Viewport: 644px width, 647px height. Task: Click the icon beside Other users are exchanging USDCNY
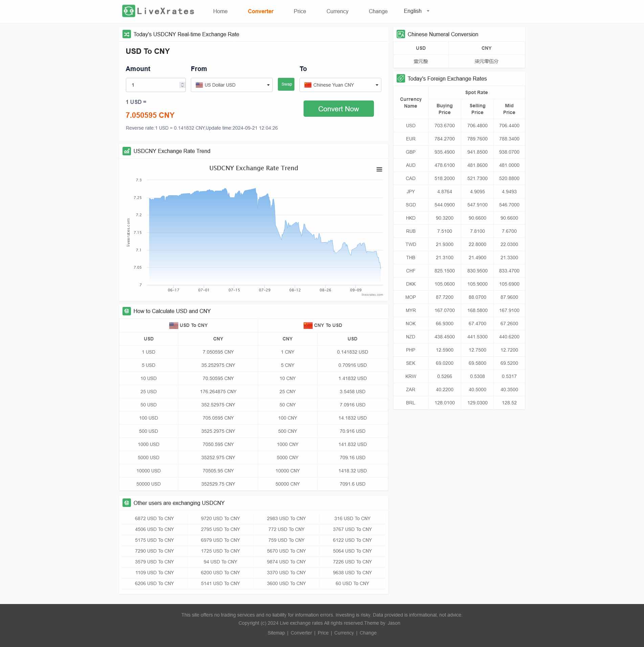[127, 503]
